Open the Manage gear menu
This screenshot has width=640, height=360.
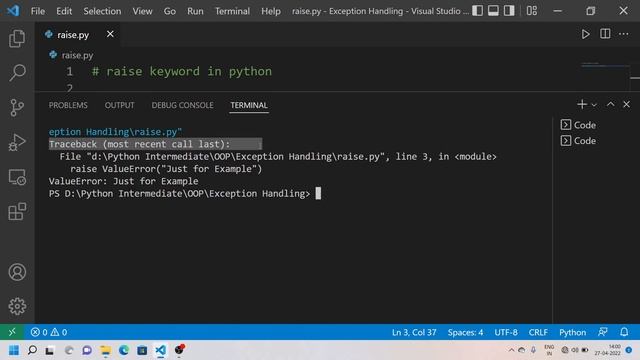[17, 306]
